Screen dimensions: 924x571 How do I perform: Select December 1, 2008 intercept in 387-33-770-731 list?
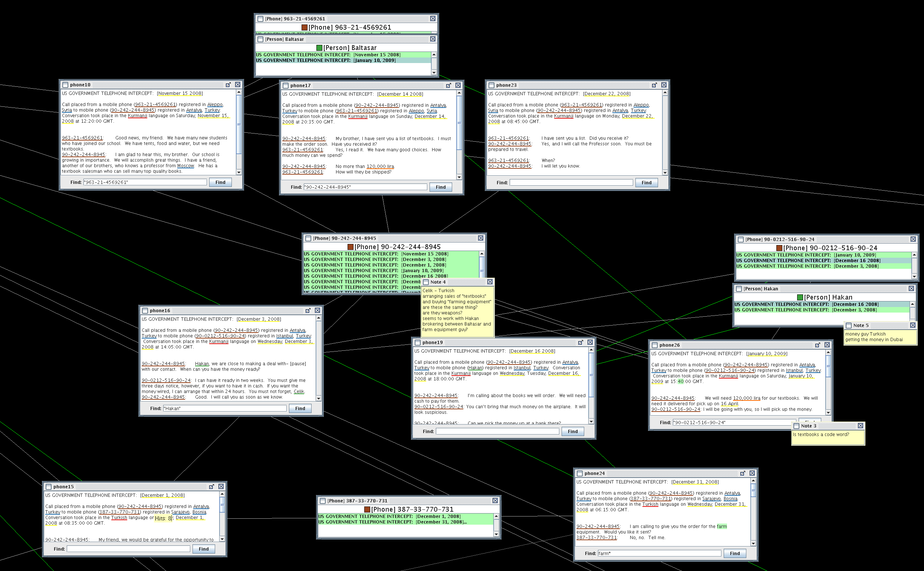(405, 517)
